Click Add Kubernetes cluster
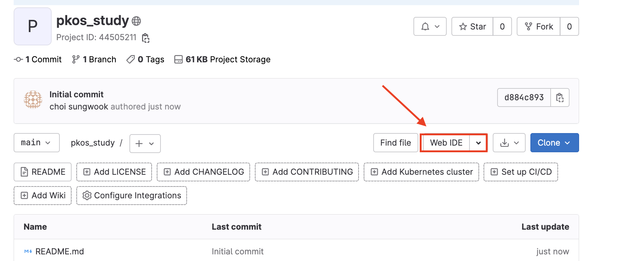644x261 pixels. pyautogui.click(x=421, y=172)
